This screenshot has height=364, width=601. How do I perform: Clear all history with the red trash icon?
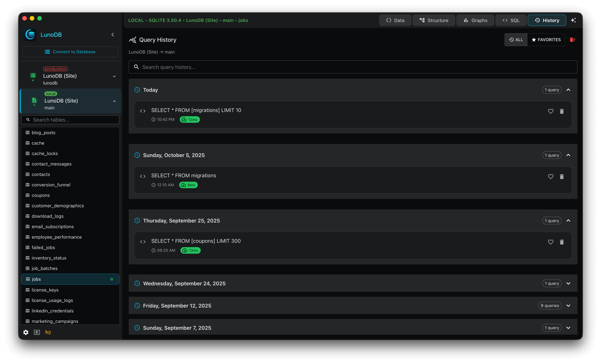pos(573,40)
